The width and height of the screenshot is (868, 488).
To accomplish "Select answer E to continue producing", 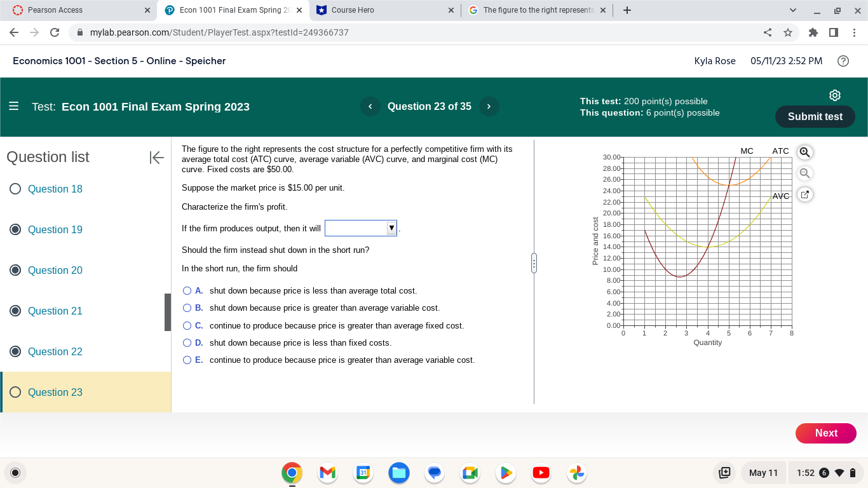I will click(x=187, y=360).
